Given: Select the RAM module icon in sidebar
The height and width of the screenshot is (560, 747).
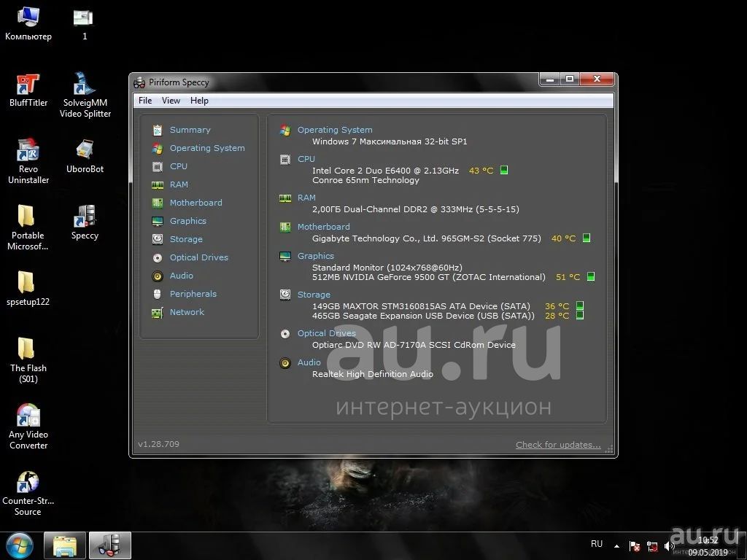Looking at the screenshot, I should click(158, 184).
